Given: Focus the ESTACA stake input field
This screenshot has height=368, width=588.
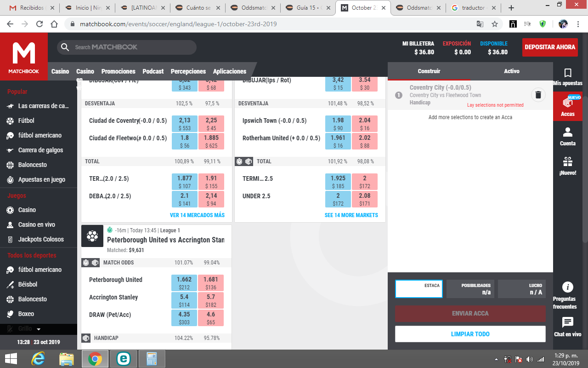Looking at the screenshot, I should pyautogui.click(x=419, y=289).
